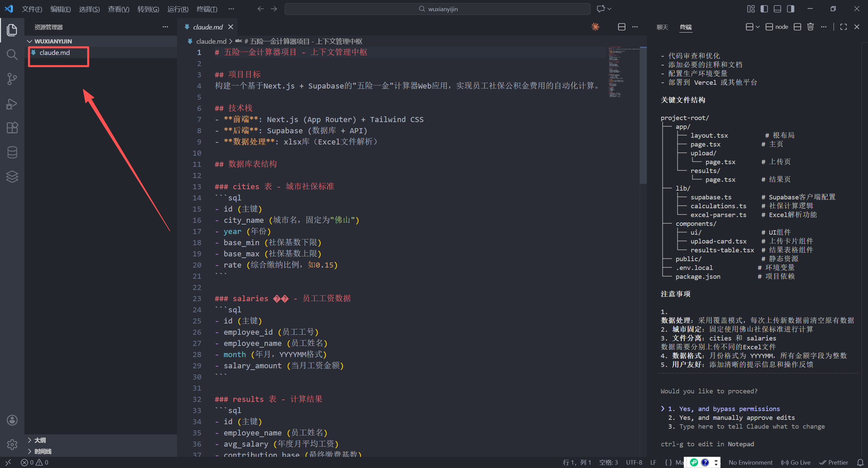Click the heading symbol in the breadcrumb
868x468 pixels.
(298, 41)
